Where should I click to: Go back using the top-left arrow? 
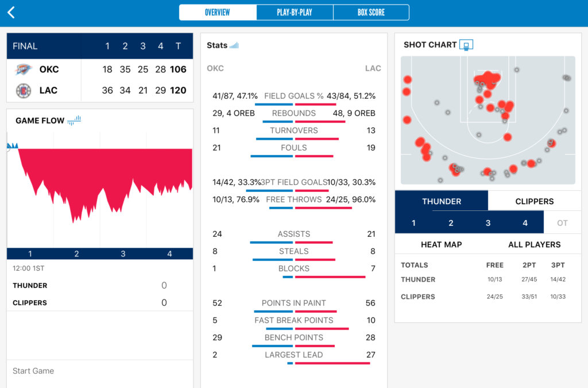coord(11,13)
